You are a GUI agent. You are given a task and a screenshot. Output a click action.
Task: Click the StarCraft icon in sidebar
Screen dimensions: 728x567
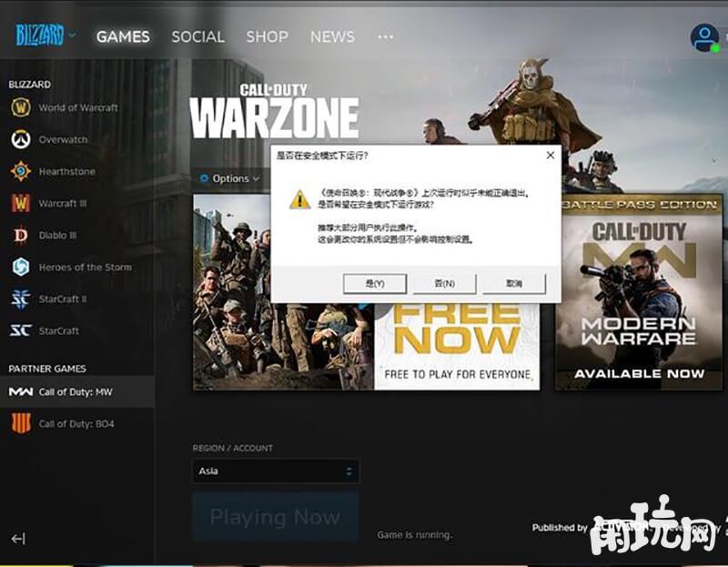(21, 330)
